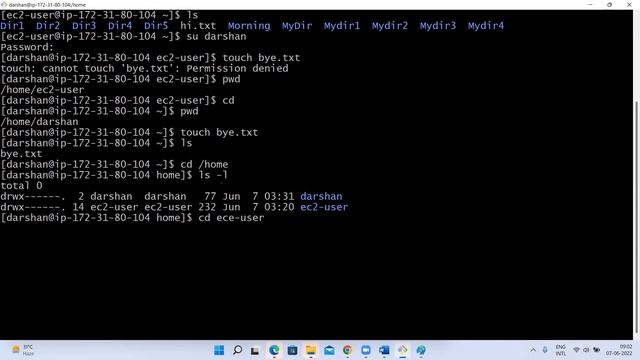Launch Microsoft Edge from taskbar
The height and width of the screenshot is (360, 640).
tap(274, 350)
